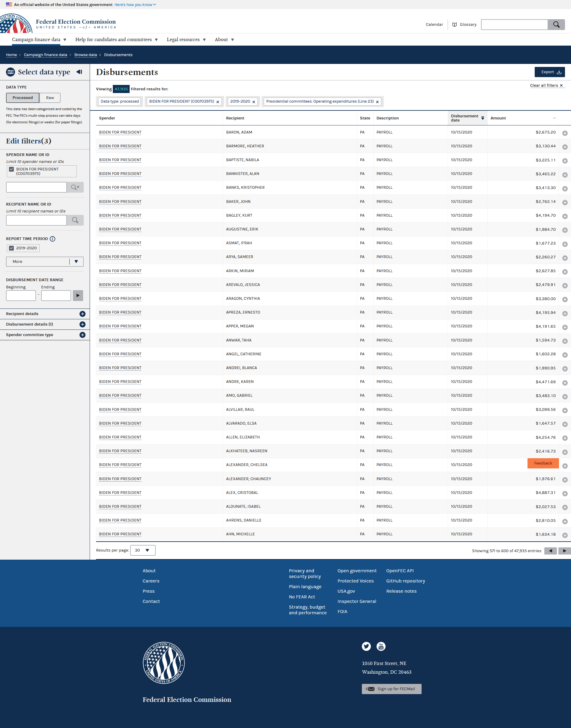The image size is (571, 728).
Task: Open BIDEN FOR PRESIDENT link in ANWAR, TAHA row
Action: 120,340
